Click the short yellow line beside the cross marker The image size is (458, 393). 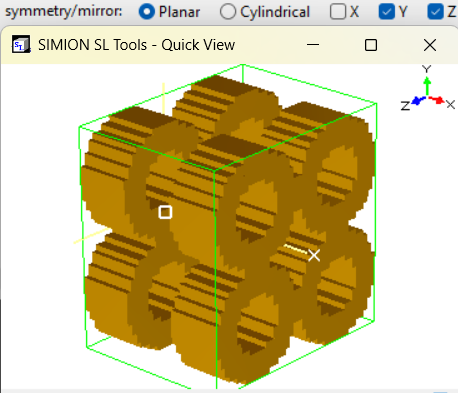(295, 249)
